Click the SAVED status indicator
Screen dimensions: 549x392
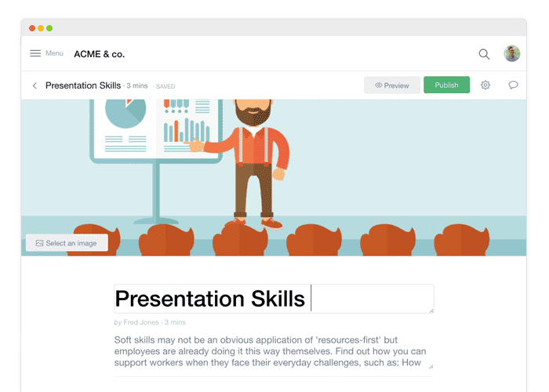coord(165,86)
